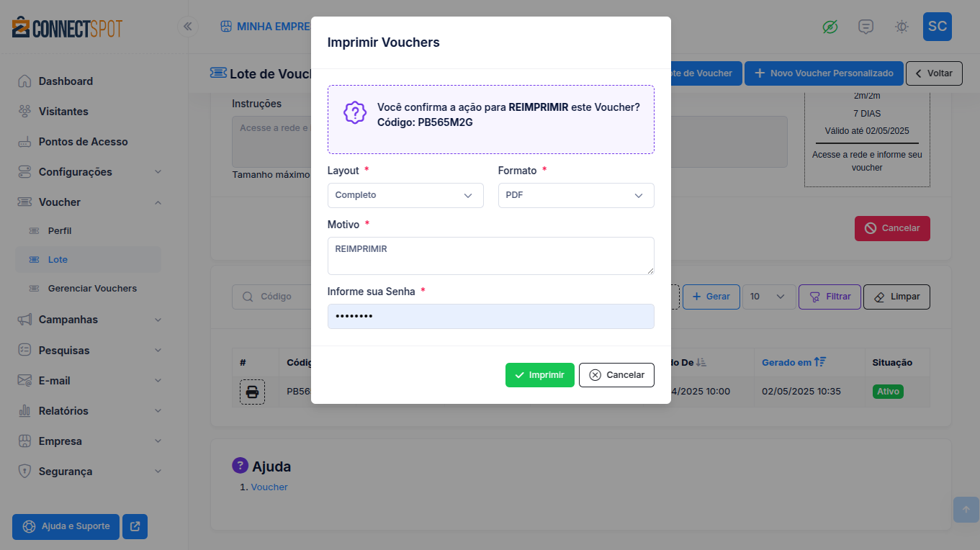Expand the Campanhas sidebar menu
Image resolution: width=980 pixels, height=550 pixels.
[x=89, y=320]
